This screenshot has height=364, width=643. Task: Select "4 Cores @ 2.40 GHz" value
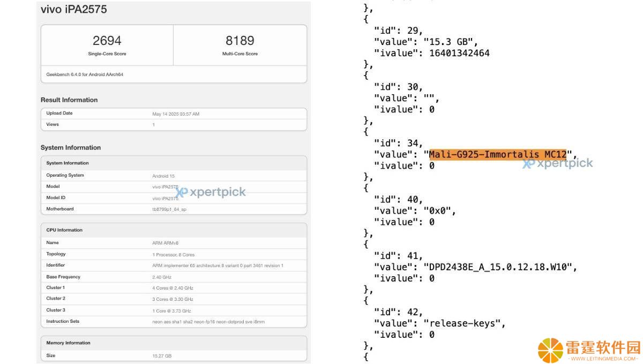(x=173, y=288)
